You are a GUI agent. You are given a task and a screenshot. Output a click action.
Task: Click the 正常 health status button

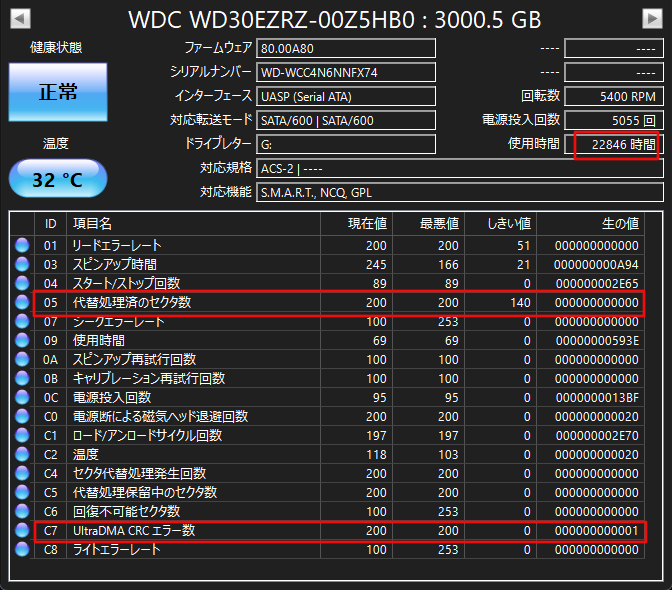pos(58,92)
